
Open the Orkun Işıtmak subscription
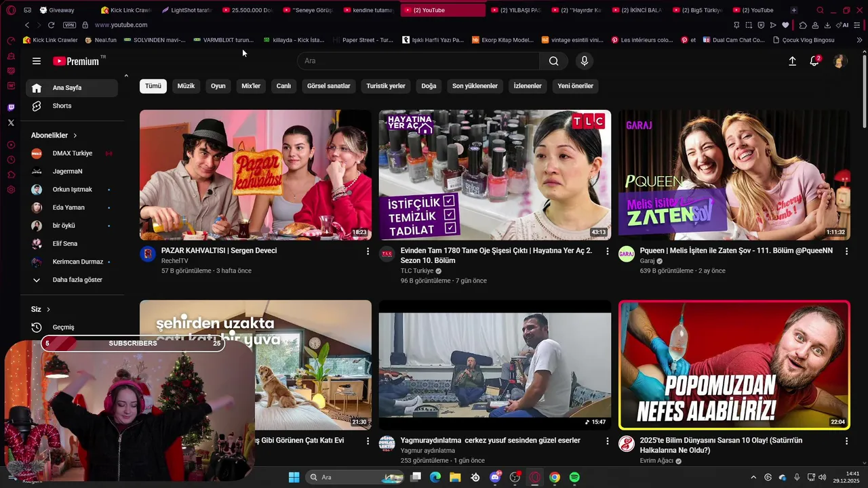coord(73,190)
